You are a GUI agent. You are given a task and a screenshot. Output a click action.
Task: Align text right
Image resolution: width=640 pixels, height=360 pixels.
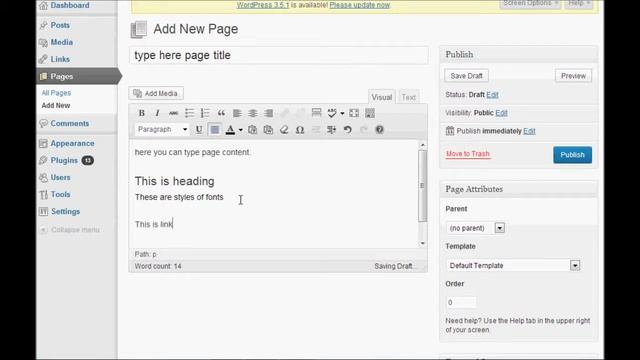268,113
